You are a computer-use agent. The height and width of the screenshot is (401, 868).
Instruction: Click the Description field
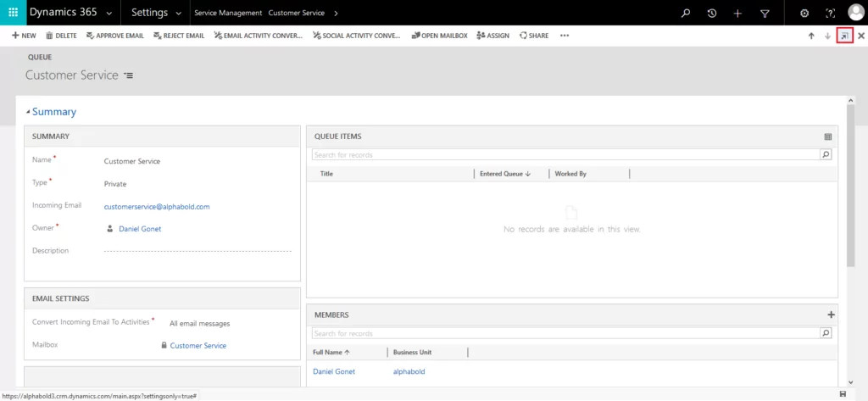click(198, 251)
